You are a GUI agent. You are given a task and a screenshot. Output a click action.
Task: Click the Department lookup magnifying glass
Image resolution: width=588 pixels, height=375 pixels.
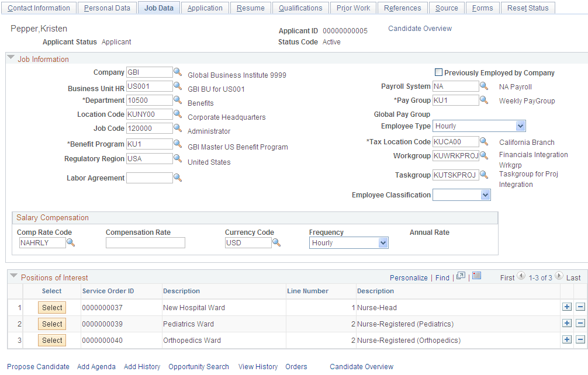(x=178, y=100)
